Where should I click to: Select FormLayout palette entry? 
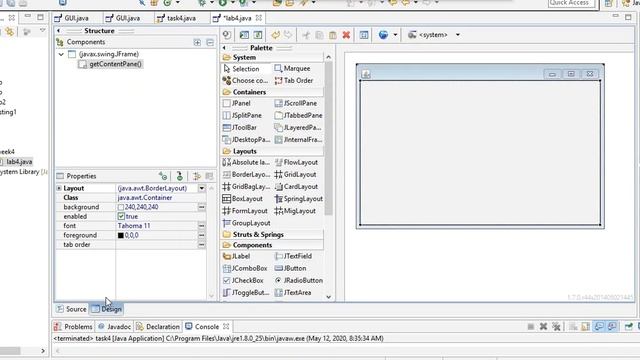[245, 211]
